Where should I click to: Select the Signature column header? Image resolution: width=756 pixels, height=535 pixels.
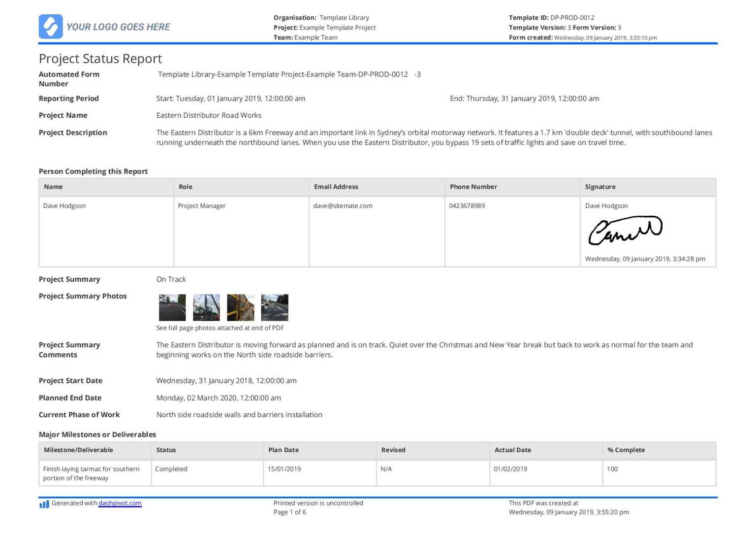[600, 187]
